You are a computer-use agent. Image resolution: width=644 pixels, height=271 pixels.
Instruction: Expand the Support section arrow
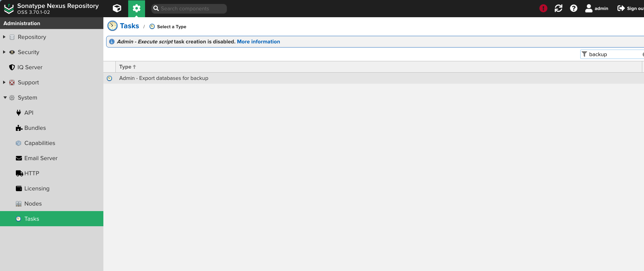pyautogui.click(x=4, y=82)
